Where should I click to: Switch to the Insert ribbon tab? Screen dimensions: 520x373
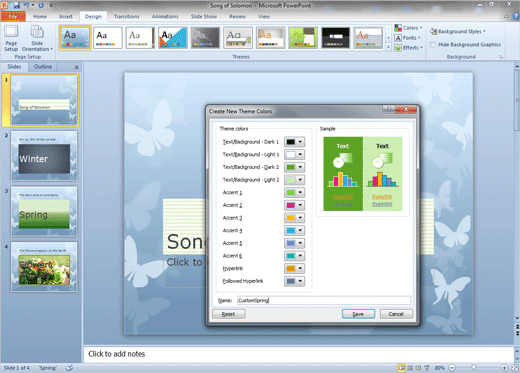tap(66, 16)
